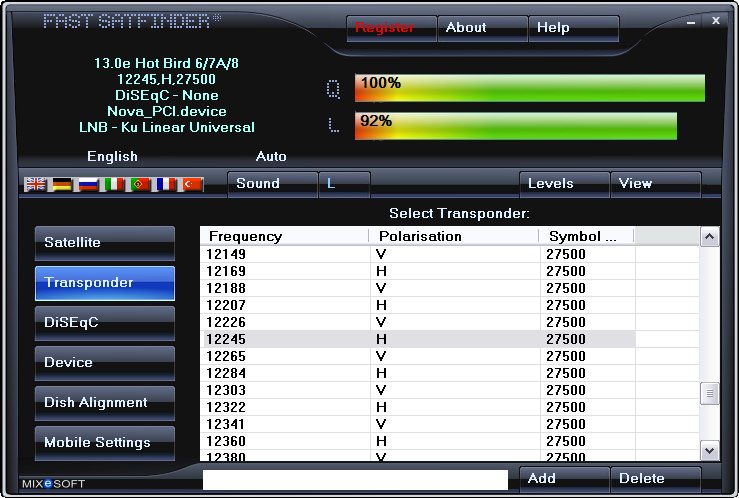The image size is (739, 498).
Task: Select the Portuguese flag language icon
Action: 140,184
